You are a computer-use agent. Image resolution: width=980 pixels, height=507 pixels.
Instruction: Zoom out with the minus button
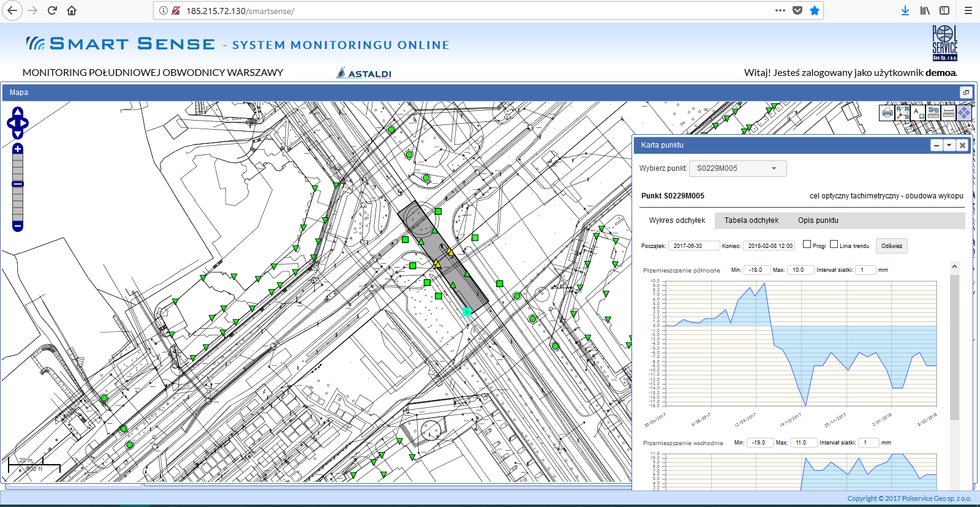[18, 226]
